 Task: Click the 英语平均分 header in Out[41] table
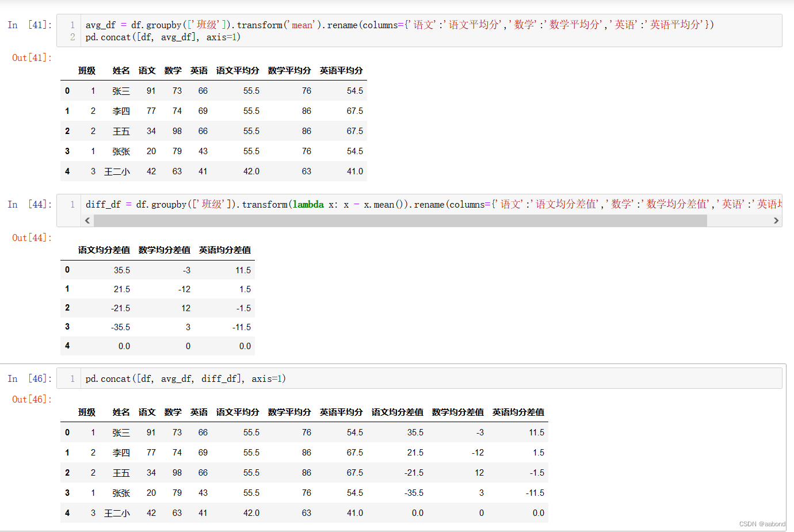pyautogui.click(x=341, y=71)
